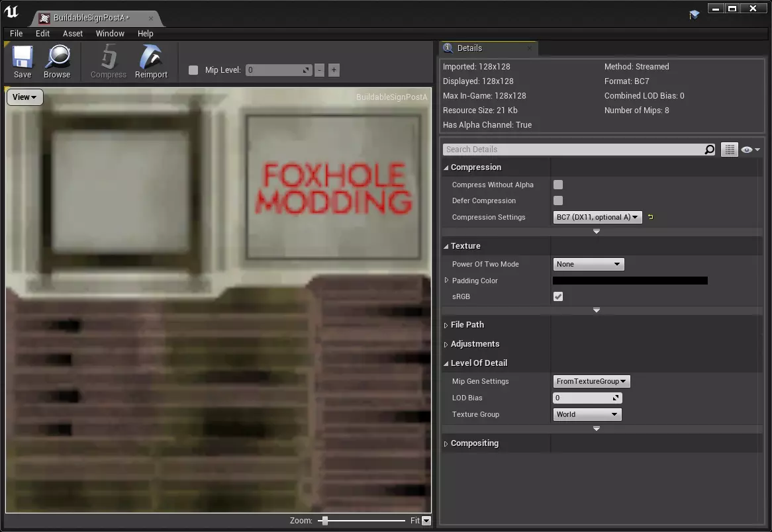The image size is (772, 532).
Task: Open the Compression Settings BC7 dropdown
Action: tap(597, 217)
